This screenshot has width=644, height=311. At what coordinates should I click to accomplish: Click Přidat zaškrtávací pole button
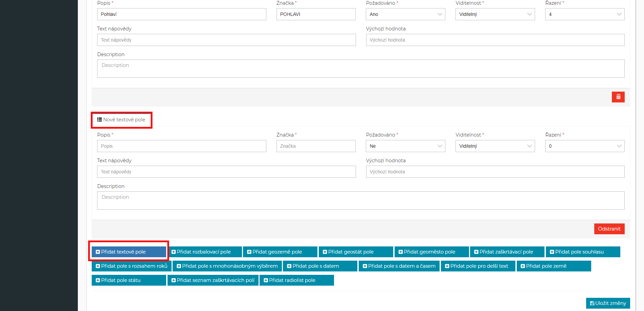click(507, 252)
